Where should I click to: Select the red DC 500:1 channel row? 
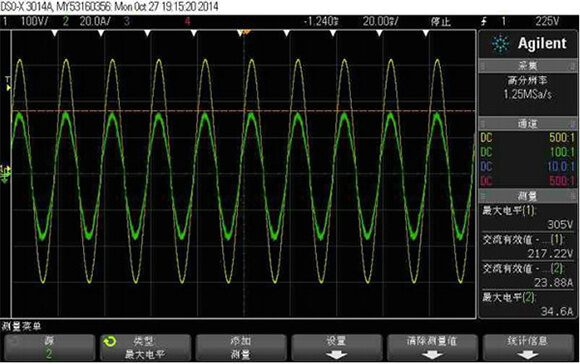527,181
